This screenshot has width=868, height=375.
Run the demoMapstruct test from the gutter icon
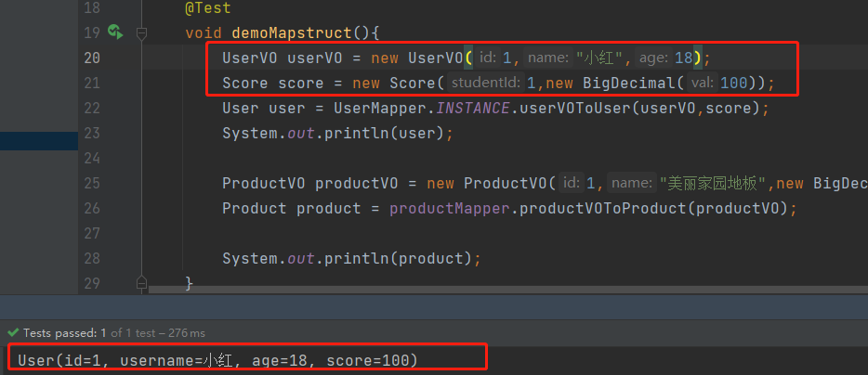coord(115,32)
